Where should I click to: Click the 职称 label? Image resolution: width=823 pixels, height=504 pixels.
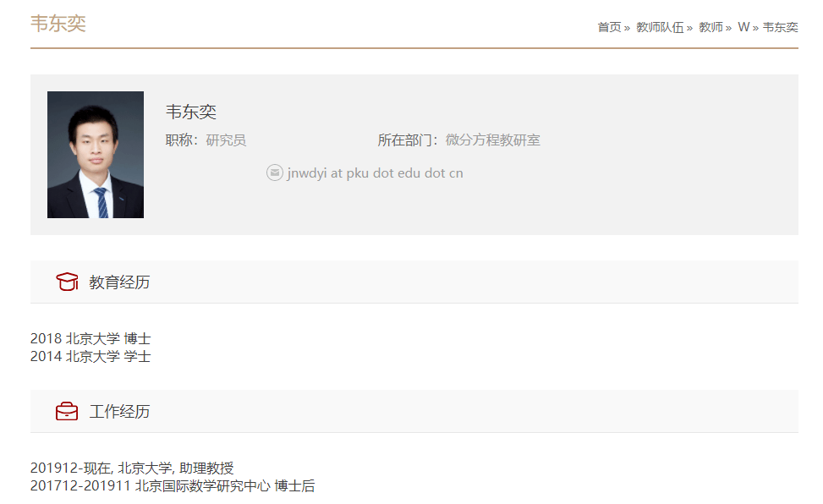(182, 140)
